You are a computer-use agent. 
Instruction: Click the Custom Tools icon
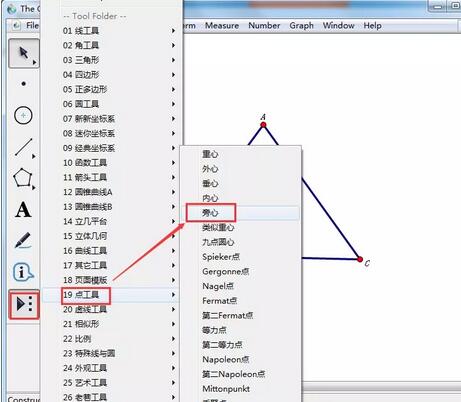[x=24, y=304]
